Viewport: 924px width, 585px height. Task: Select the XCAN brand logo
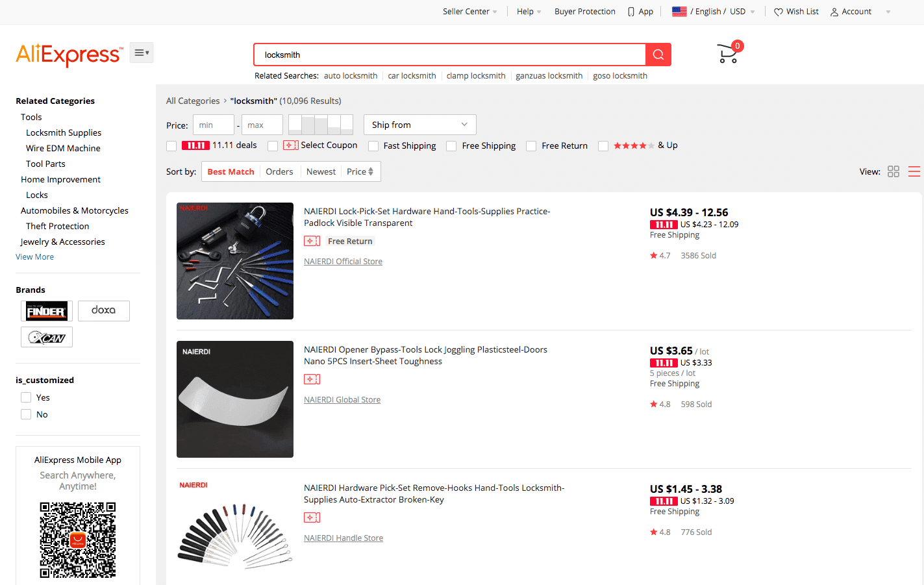coord(47,337)
